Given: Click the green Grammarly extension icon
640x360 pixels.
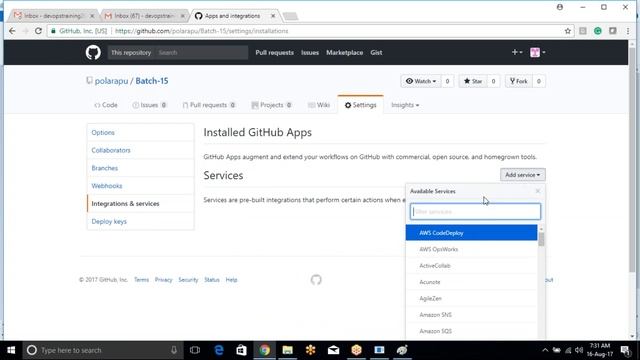Looking at the screenshot, I should pyautogui.click(x=598, y=31).
